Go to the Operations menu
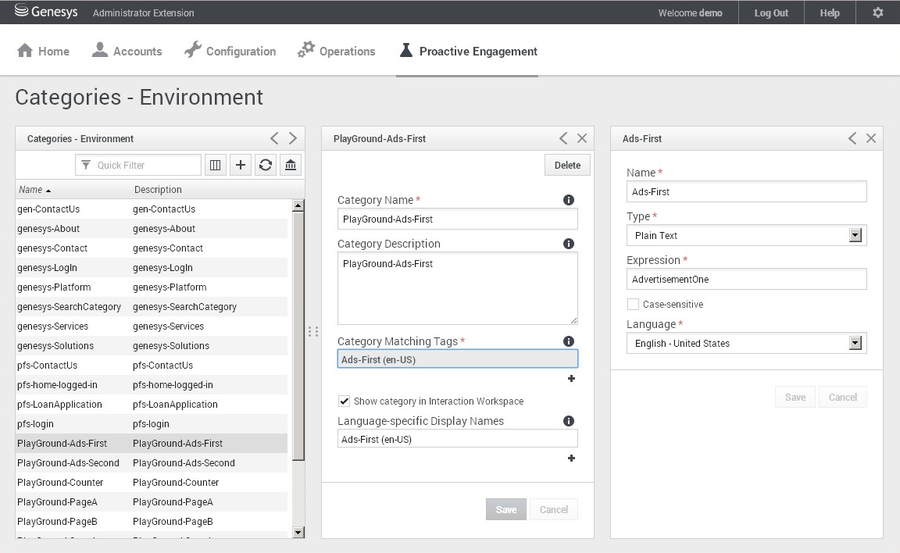Image resolution: width=900 pixels, height=553 pixels. [336, 51]
